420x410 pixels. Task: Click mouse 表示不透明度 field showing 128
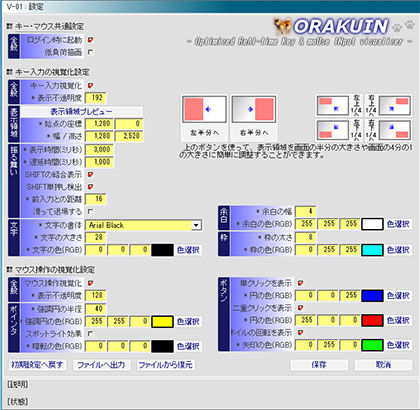coord(96,295)
